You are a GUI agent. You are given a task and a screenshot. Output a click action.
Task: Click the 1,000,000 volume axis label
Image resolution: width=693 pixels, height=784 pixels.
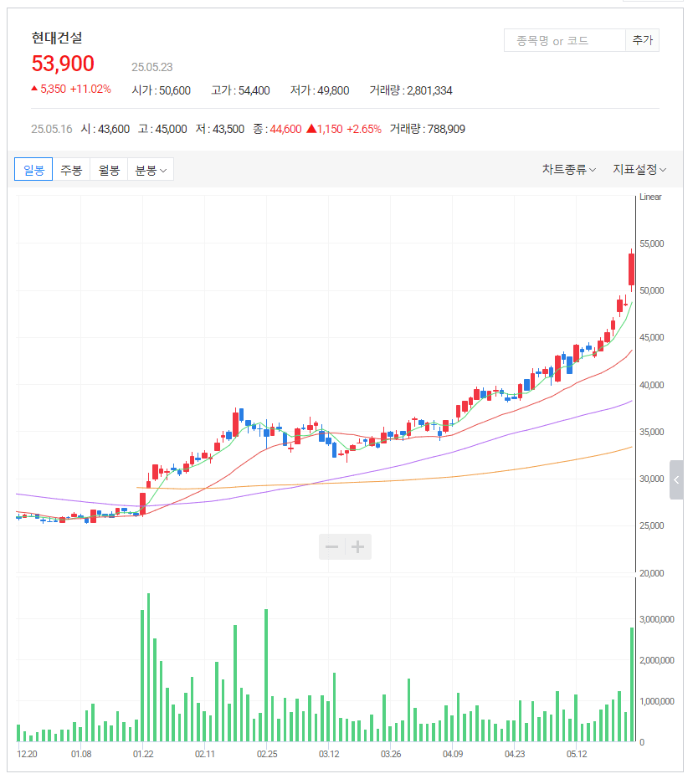coord(656,701)
